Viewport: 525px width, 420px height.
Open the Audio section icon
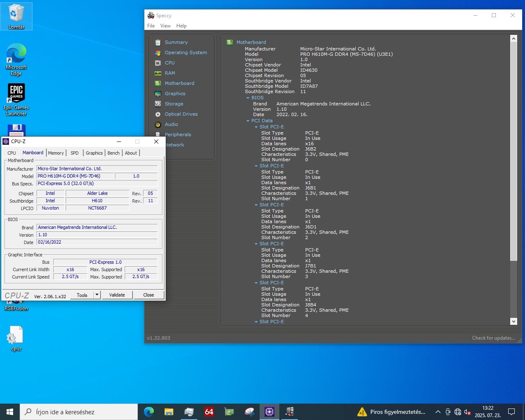[x=158, y=124]
